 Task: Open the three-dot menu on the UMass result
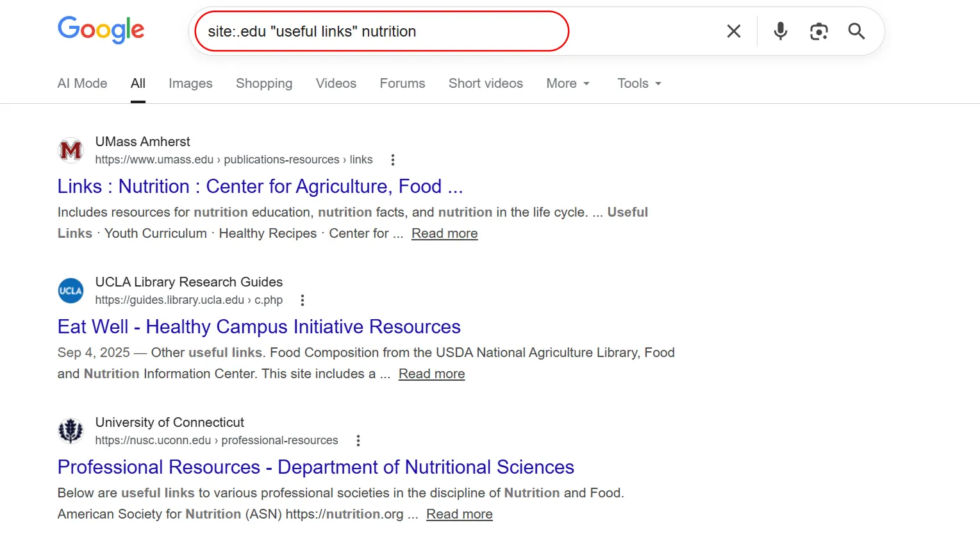(x=392, y=159)
